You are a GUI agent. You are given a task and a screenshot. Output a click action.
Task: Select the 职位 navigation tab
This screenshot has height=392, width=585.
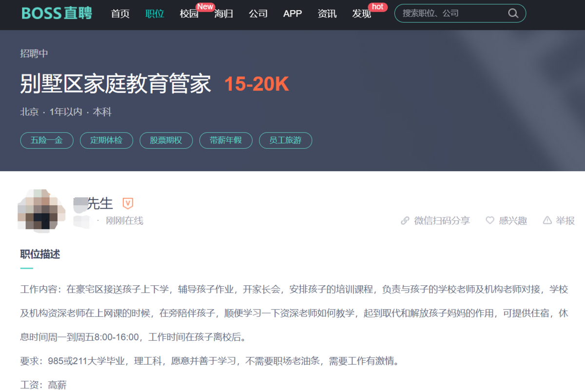tap(155, 14)
